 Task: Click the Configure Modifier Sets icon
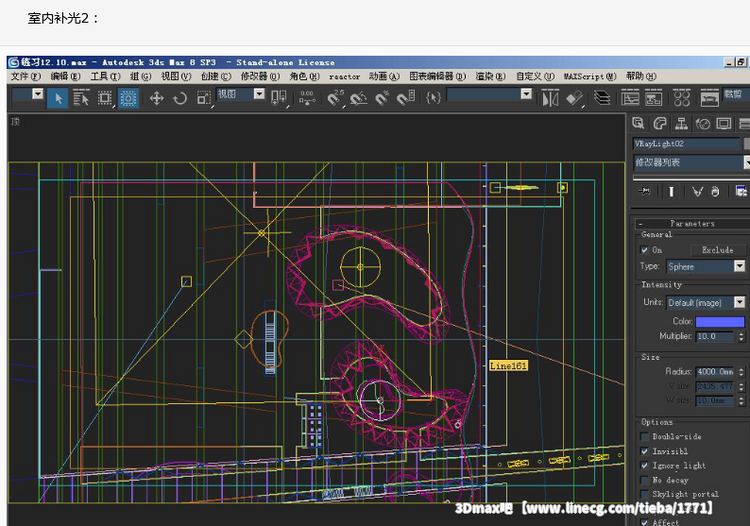pos(741,192)
